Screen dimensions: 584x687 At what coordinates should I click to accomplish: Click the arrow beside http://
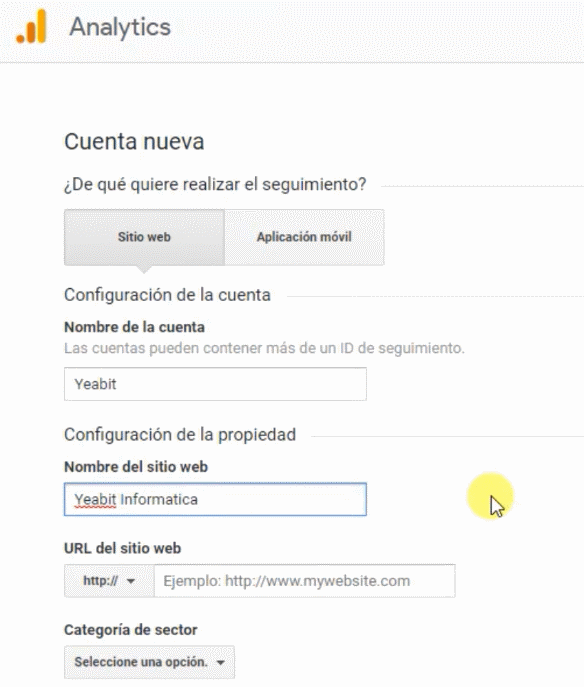(x=131, y=581)
